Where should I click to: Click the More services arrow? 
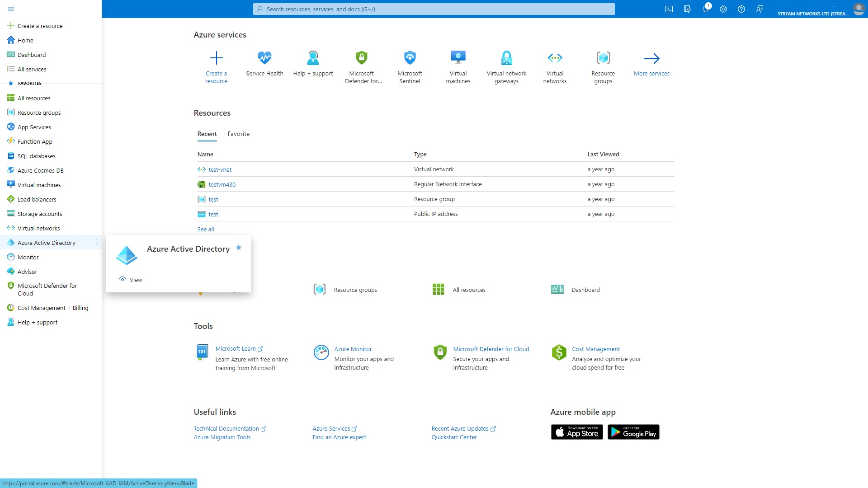point(651,58)
